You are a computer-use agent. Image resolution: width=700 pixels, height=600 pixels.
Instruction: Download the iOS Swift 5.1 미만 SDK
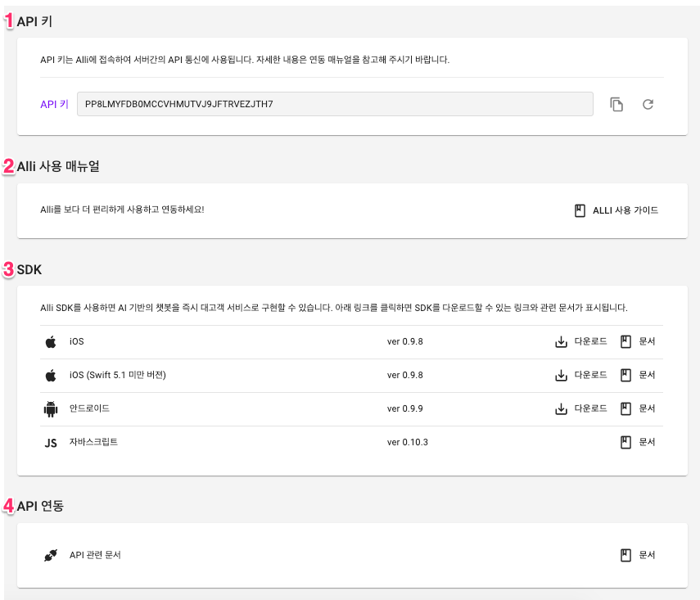pyautogui.click(x=580, y=375)
